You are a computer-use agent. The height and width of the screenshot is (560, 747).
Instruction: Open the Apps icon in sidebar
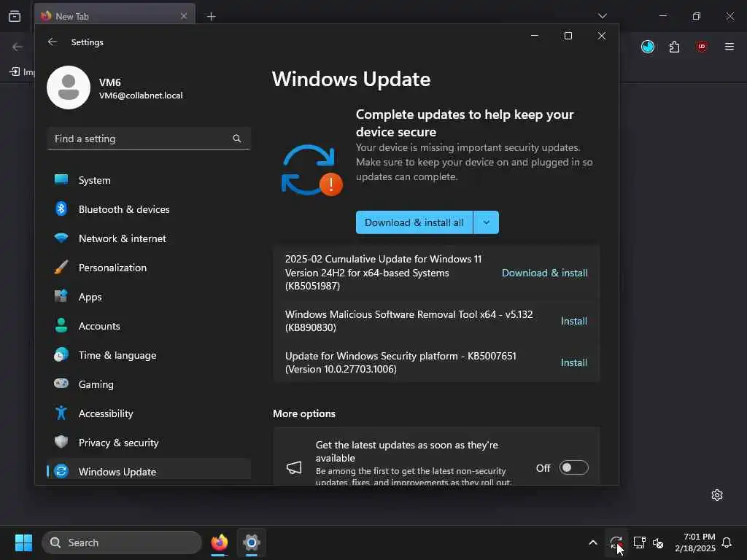(61, 296)
